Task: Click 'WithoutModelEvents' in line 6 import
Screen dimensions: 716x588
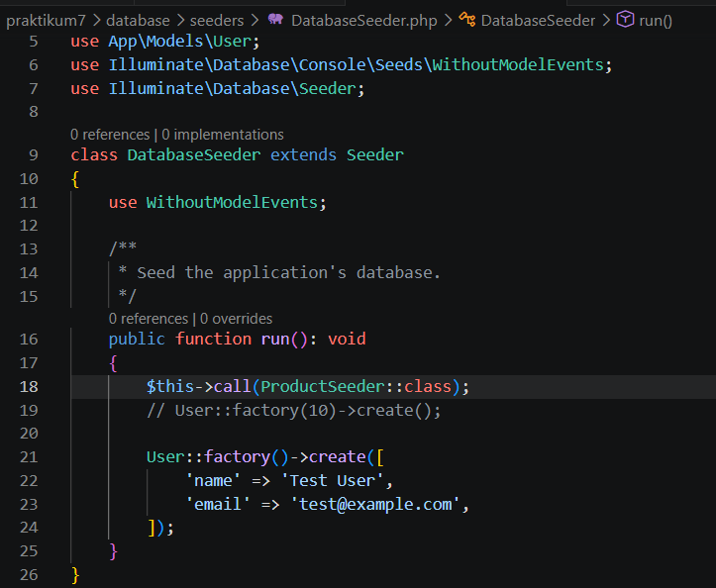Action: pos(518,64)
